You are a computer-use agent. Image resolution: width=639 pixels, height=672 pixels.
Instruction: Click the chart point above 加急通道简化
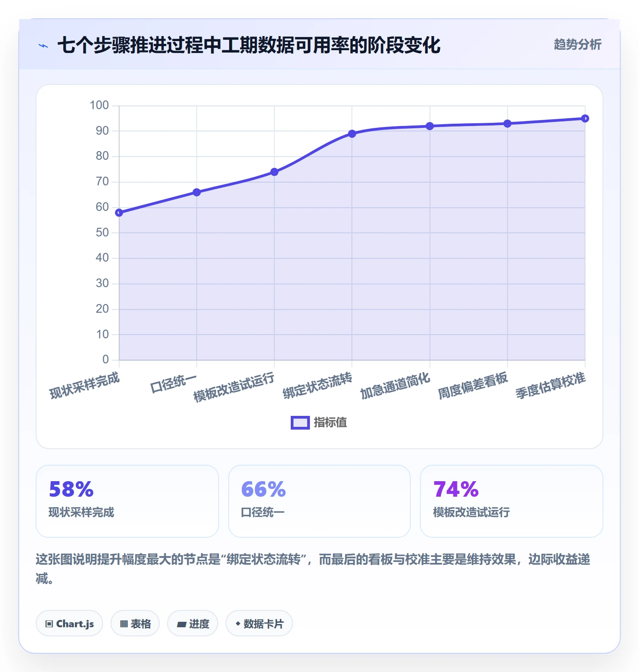tap(429, 126)
